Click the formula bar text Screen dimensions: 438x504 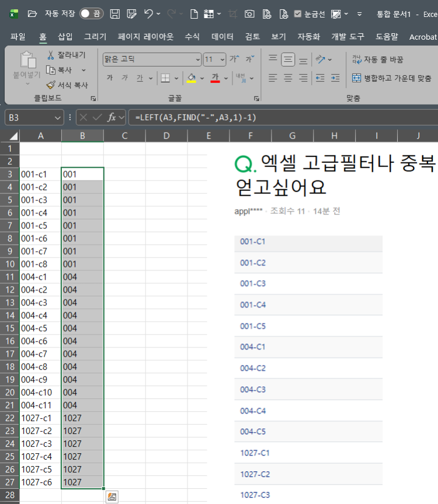(196, 117)
